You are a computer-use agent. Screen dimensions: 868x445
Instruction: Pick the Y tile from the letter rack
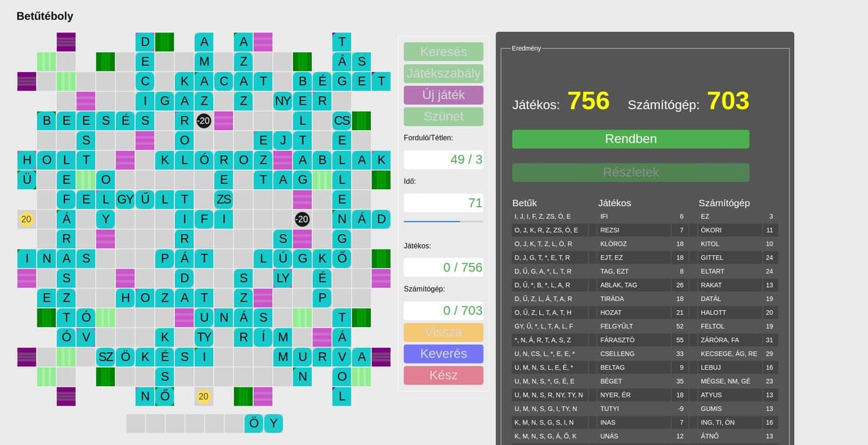pos(273,424)
